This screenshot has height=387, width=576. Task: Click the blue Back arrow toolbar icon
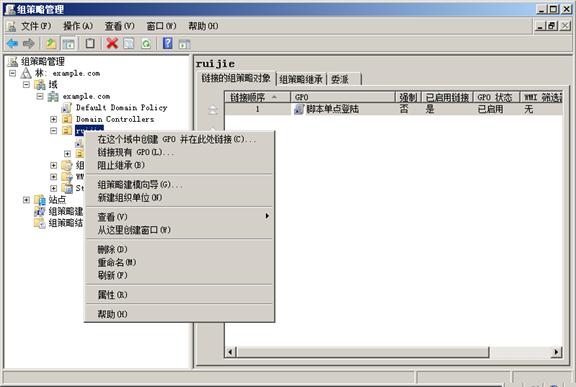pos(12,44)
